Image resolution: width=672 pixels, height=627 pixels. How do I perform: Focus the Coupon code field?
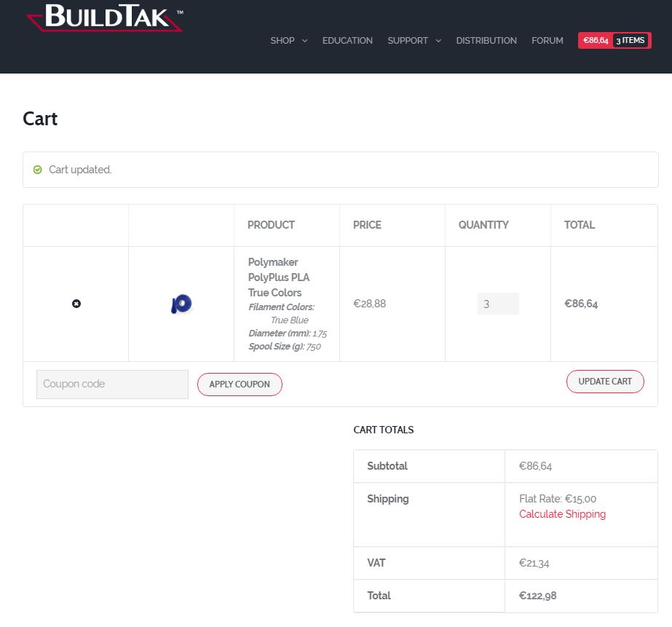click(x=112, y=384)
